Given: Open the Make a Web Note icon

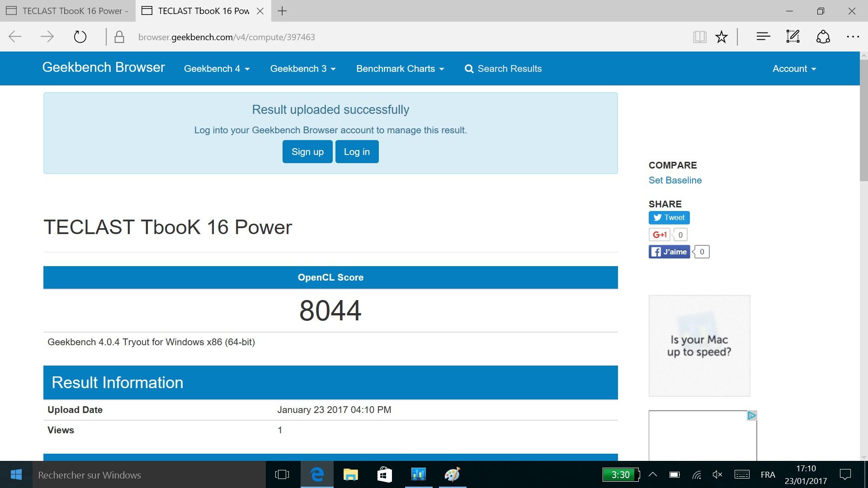Looking at the screenshot, I should [793, 37].
